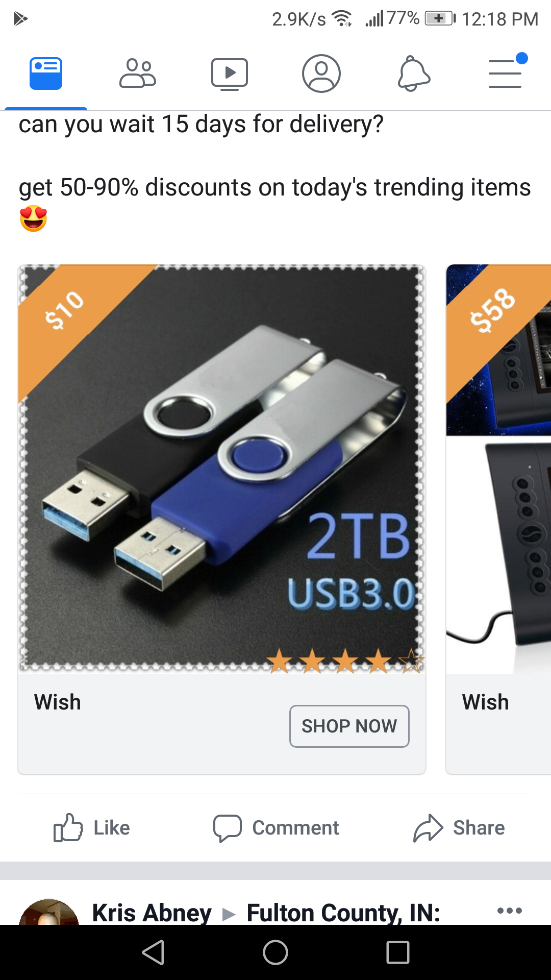The height and width of the screenshot is (980, 551).
Task: Open the Fulton County, IN group link
Action: tap(343, 913)
